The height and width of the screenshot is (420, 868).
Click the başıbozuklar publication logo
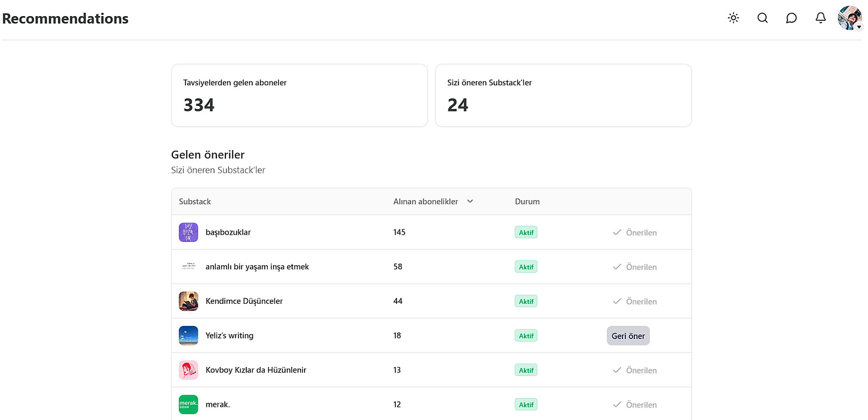(x=188, y=232)
